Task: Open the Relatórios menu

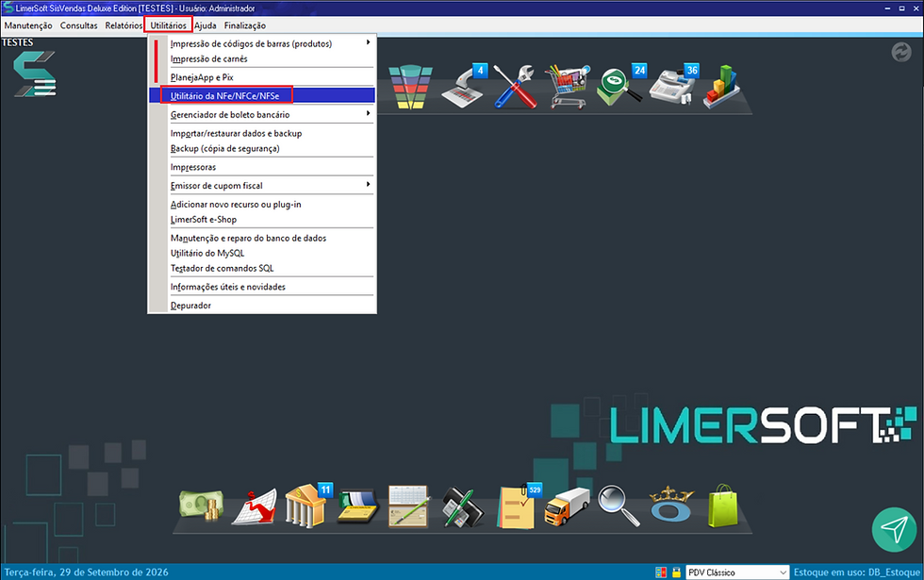Action: coord(124,25)
